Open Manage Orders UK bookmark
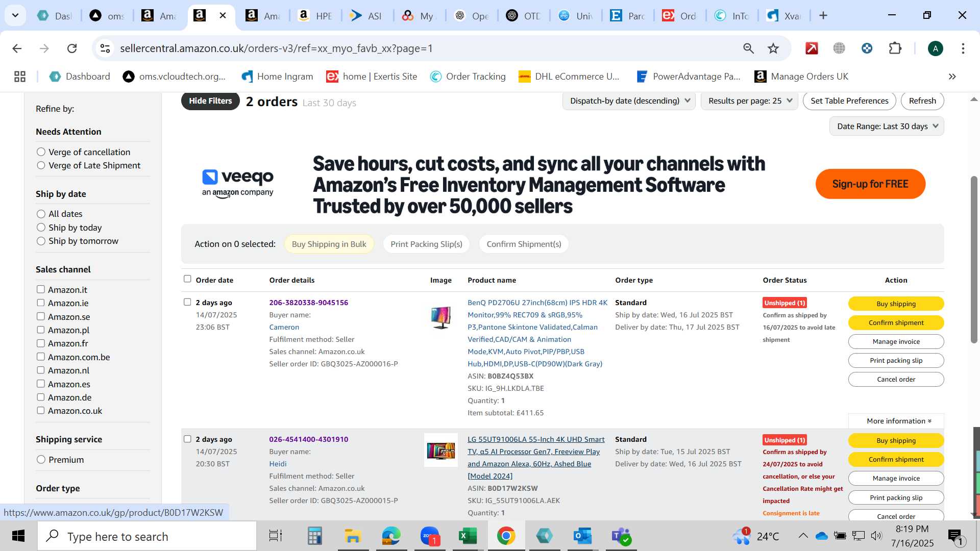The height and width of the screenshot is (551, 980). 801,77
